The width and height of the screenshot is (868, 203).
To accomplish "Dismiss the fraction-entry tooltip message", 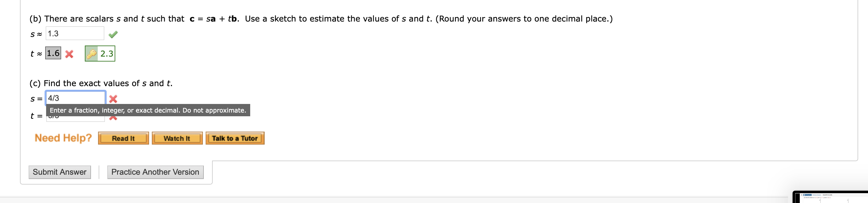I will click(x=148, y=110).
